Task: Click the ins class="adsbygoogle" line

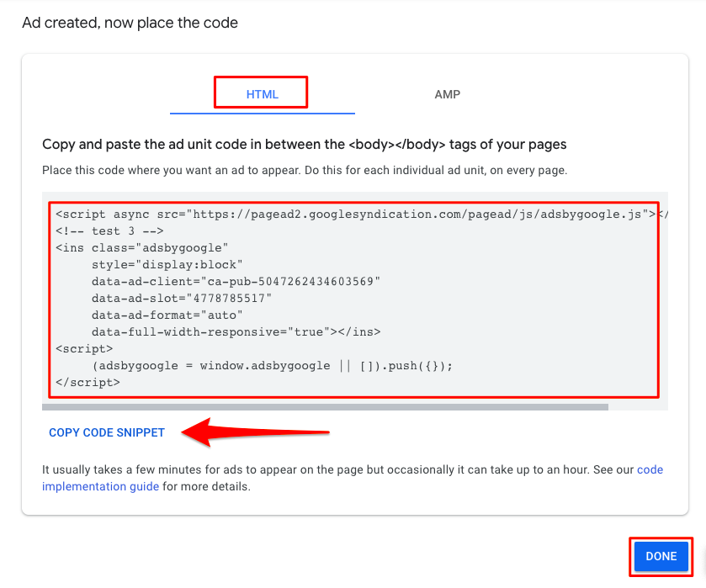Action: [x=142, y=247]
